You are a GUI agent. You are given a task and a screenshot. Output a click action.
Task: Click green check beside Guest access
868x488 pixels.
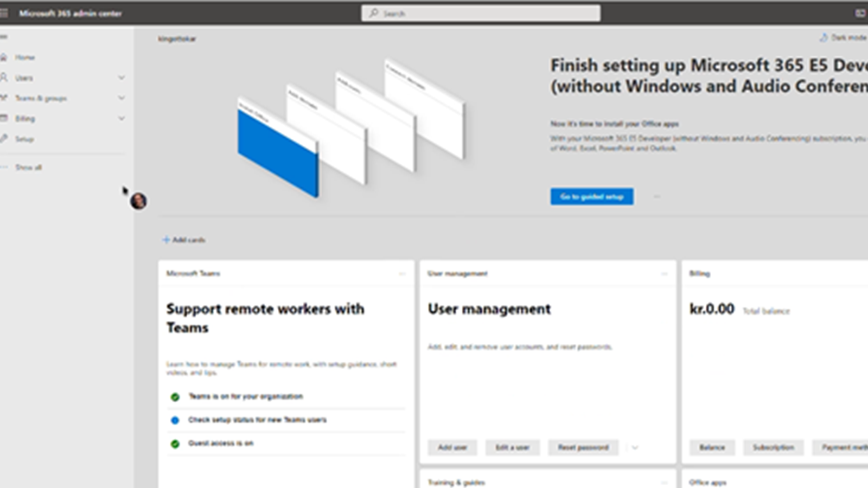point(175,444)
